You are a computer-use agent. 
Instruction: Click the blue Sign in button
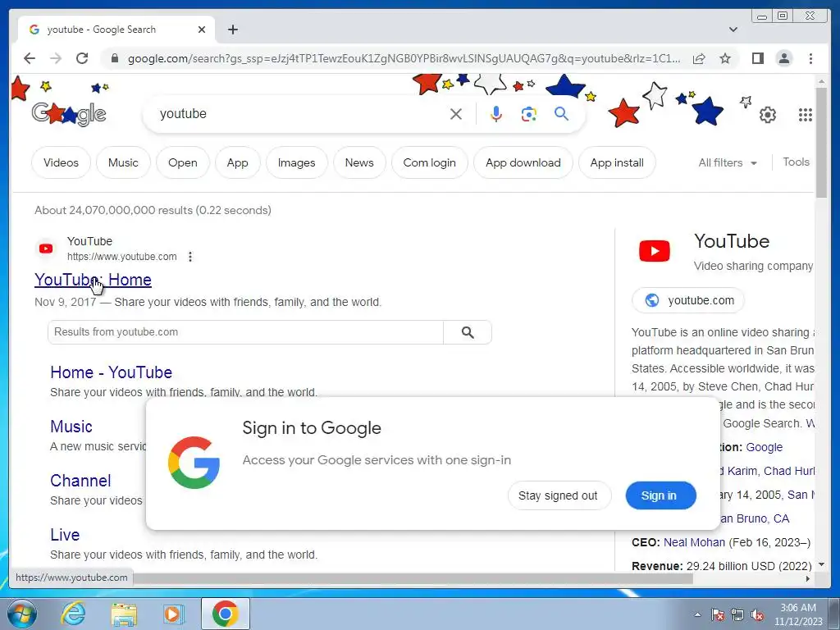[660, 495]
